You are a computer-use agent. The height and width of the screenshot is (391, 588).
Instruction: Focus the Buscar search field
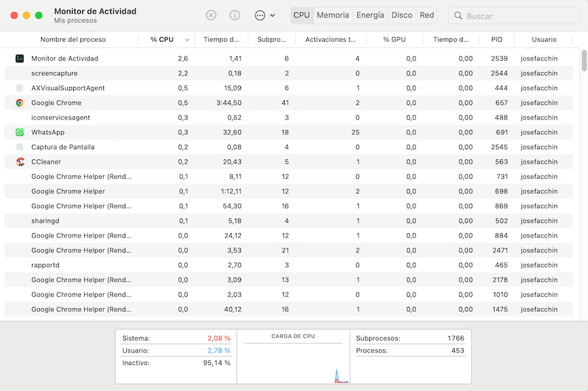[x=514, y=16]
